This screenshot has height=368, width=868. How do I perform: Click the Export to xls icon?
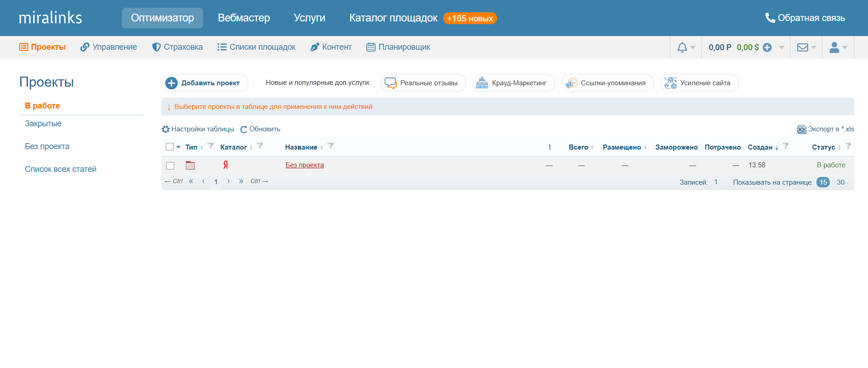tap(801, 130)
